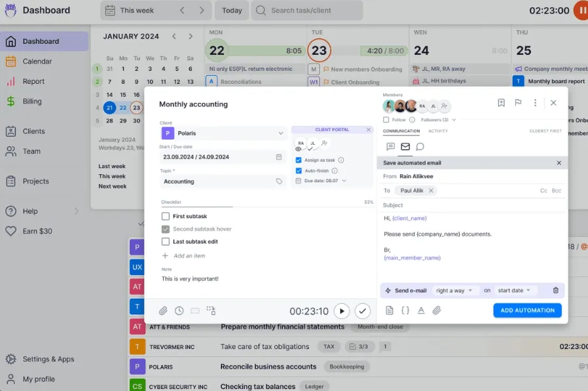Click the card icon in task footer
This screenshot has width=588, height=391.
195,310
